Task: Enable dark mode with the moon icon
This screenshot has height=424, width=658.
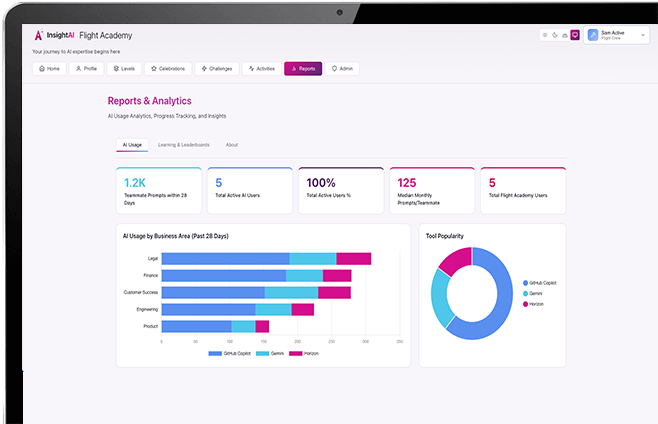Action: pyautogui.click(x=555, y=35)
